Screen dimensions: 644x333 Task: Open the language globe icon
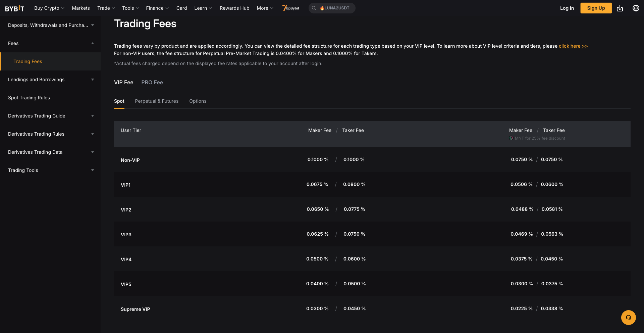pyautogui.click(x=636, y=8)
